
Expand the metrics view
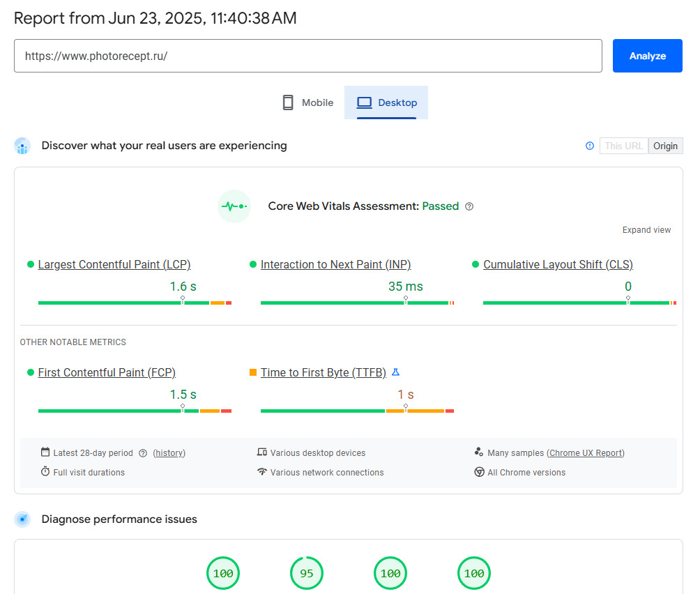[x=646, y=230]
